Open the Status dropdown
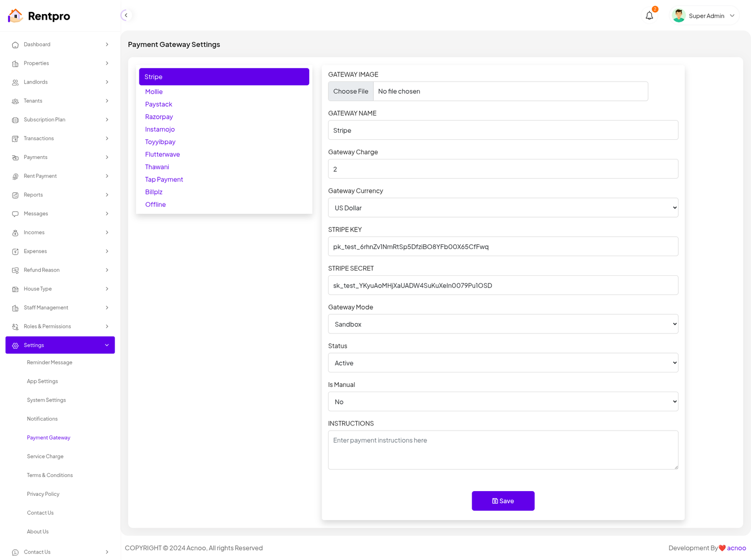 pyautogui.click(x=503, y=363)
